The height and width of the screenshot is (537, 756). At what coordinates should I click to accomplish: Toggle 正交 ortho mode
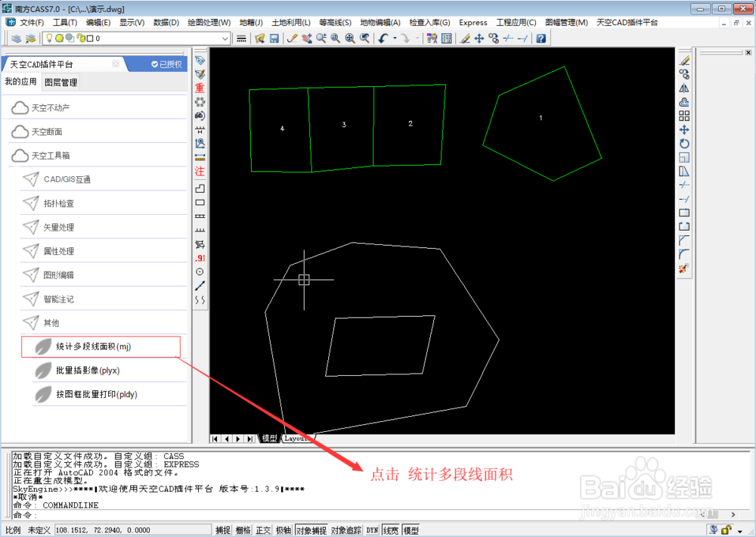pyautogui.click(x=263, y=530)
